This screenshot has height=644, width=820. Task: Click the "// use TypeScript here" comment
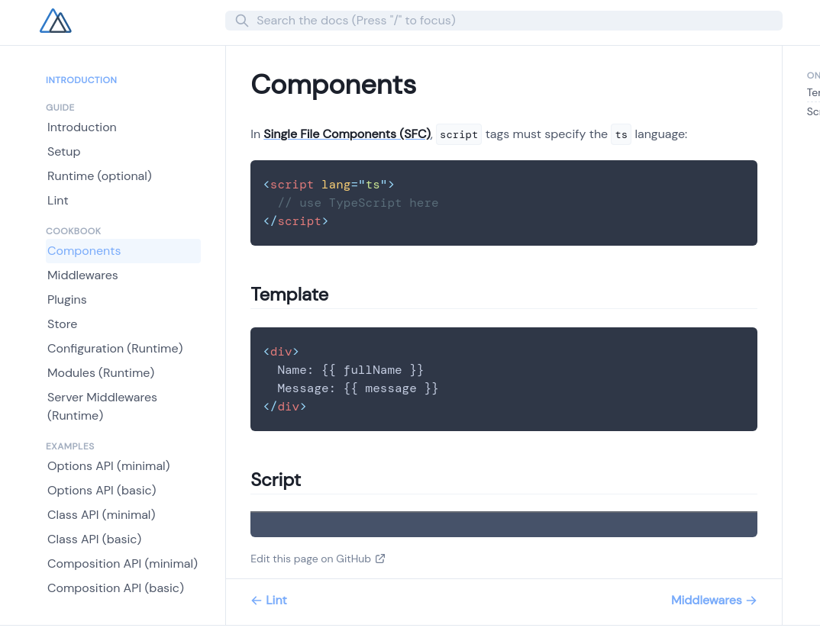coord(358,203)
